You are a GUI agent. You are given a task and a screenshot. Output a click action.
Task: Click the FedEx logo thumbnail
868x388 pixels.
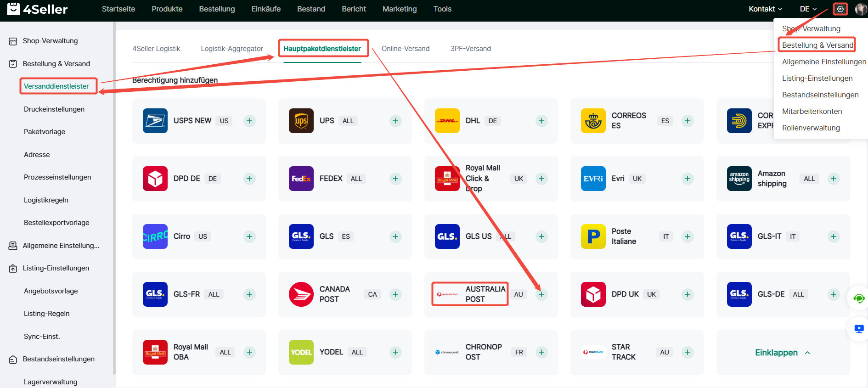pos(301,179)
